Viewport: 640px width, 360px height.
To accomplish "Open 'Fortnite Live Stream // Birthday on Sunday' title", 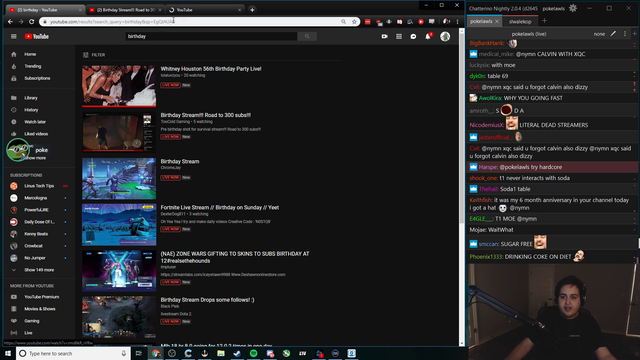I will tap(220, 207).
